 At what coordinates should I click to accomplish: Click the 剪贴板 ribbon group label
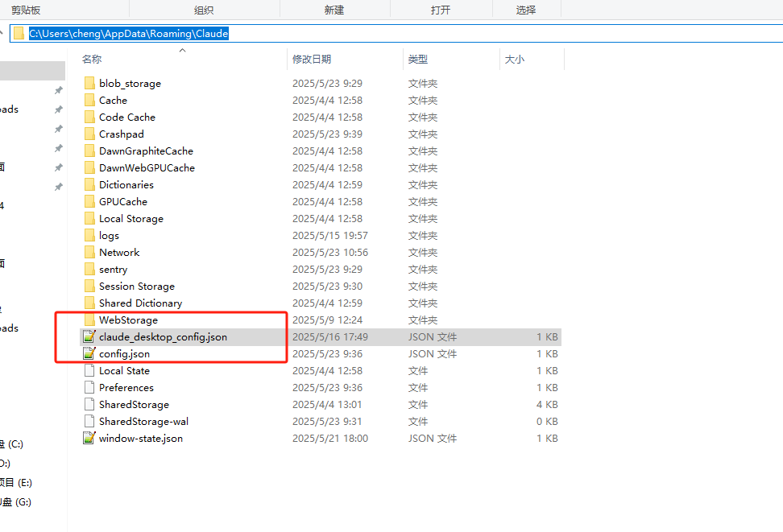pyautogui.click(x=26, y=10)
